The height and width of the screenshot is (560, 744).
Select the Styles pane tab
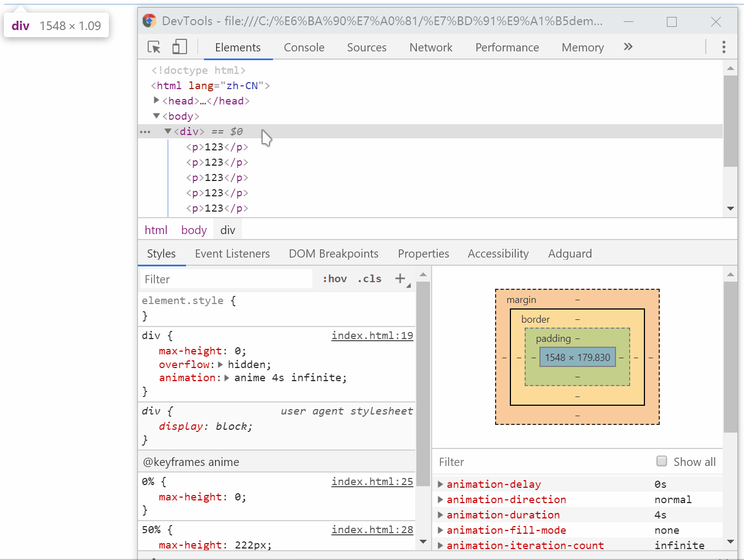pyautogui.click(x=161, y=254)
